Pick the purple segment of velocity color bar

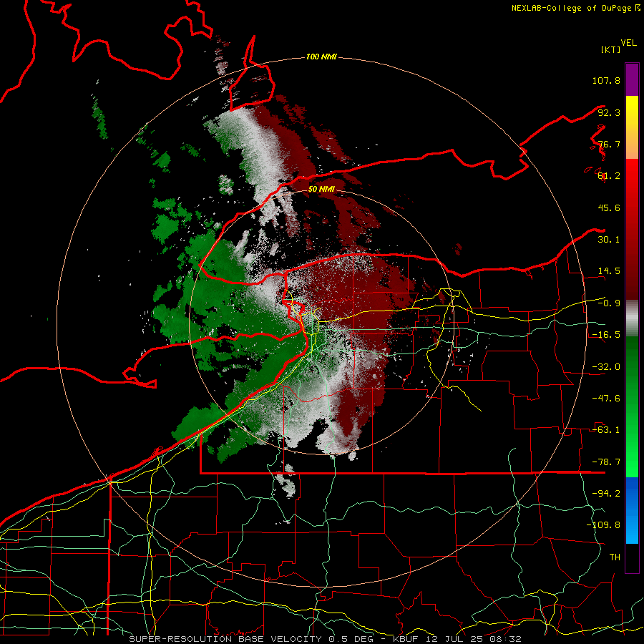pyautogui.click(x=632, y=79)
